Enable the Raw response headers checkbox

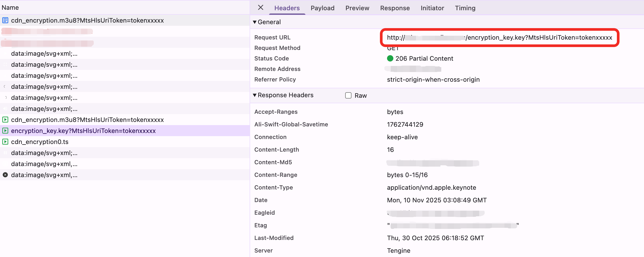[x=348, y=95]
